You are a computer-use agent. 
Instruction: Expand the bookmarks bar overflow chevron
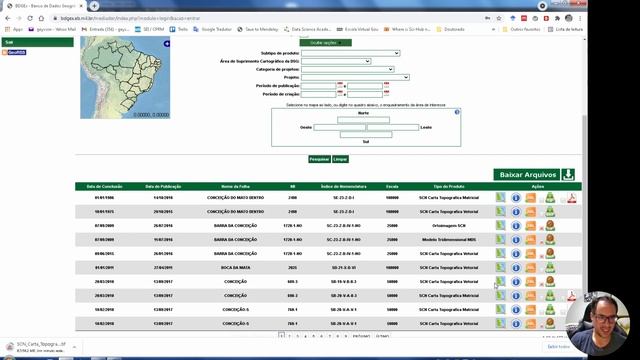tap(493, 29)
